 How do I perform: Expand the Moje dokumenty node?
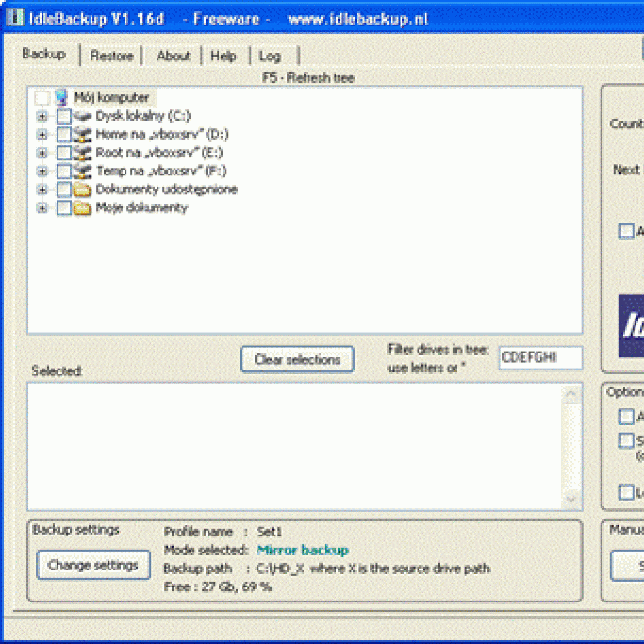click(42, 208)
